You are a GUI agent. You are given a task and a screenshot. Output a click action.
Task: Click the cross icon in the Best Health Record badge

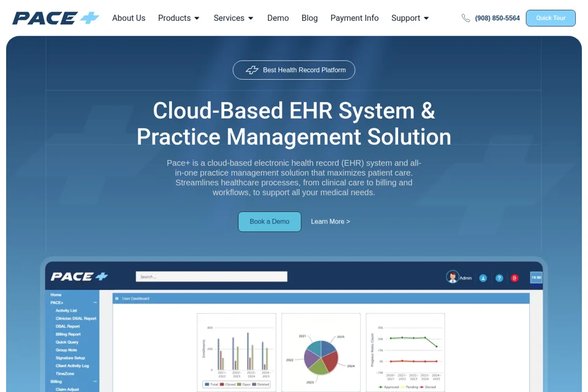coord(252,70)
